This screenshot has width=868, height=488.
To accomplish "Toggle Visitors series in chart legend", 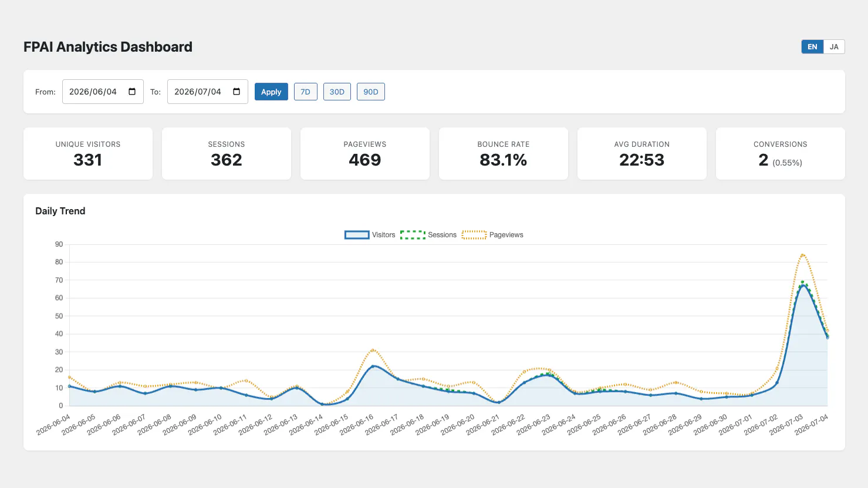I will (370, 235).
